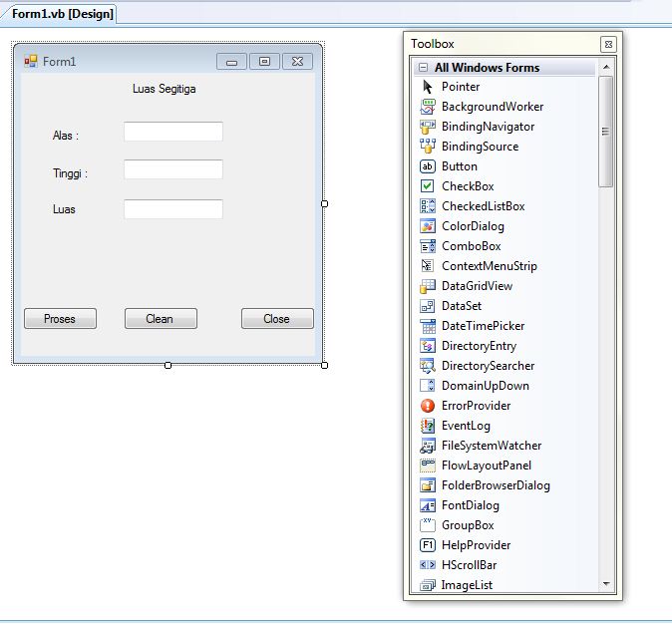
Task: Click the 'All Windows Forms' heading text
Action: [487, 68]
